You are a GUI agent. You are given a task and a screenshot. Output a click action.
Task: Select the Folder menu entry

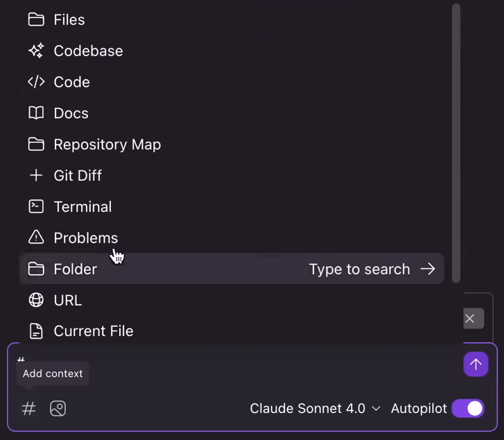click(x=232, y=269)
